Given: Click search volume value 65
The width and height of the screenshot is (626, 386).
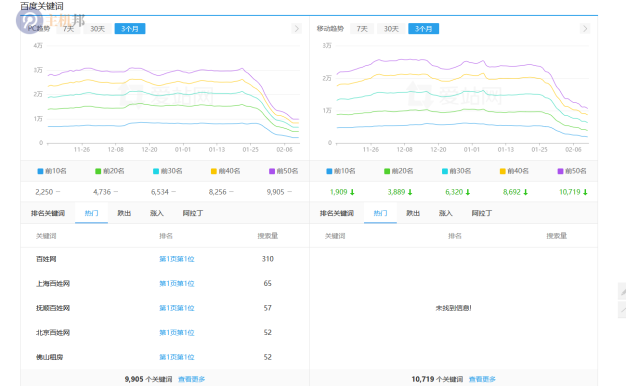Looking at the screenshot, I should coord(267,283).
